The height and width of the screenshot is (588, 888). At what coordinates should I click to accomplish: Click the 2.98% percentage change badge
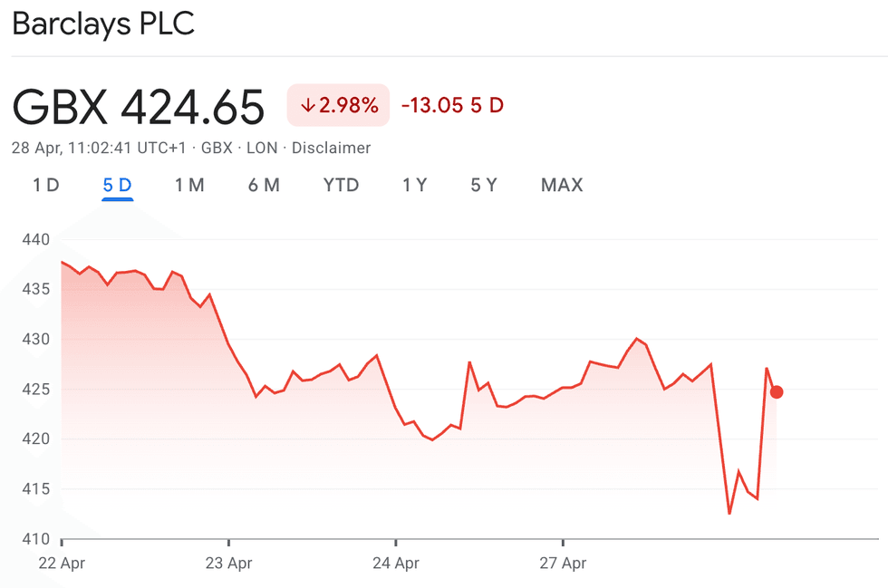point(340,106)
